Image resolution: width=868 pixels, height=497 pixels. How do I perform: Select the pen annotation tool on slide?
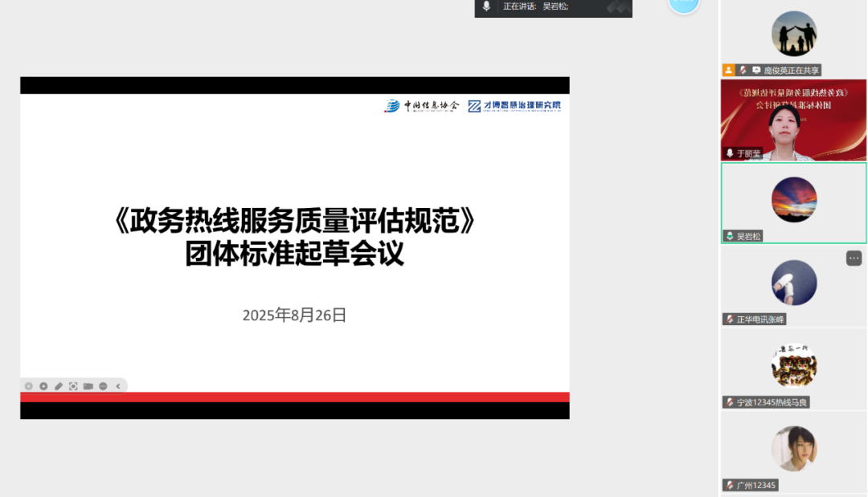tap(59, 386)
